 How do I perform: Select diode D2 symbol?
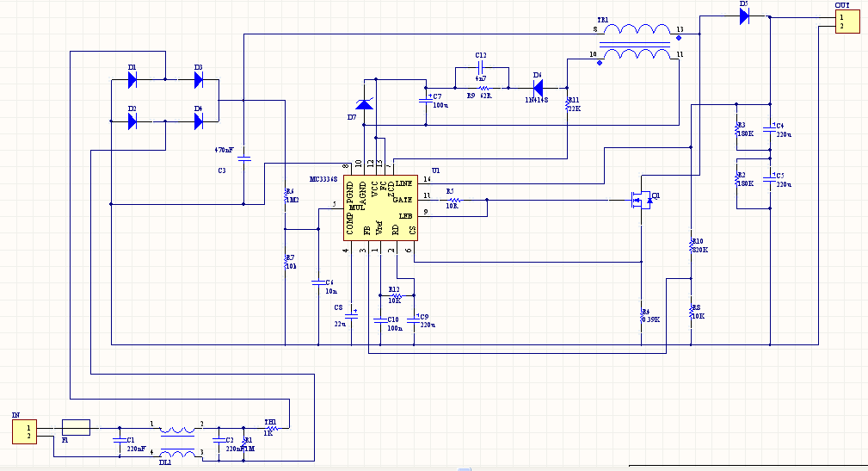coord(132,121)
